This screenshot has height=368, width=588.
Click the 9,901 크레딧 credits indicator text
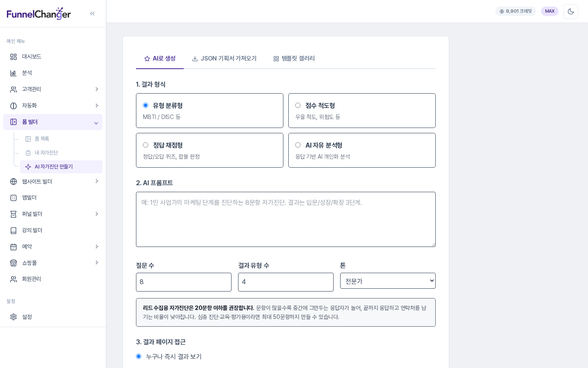tap(519, 11)
